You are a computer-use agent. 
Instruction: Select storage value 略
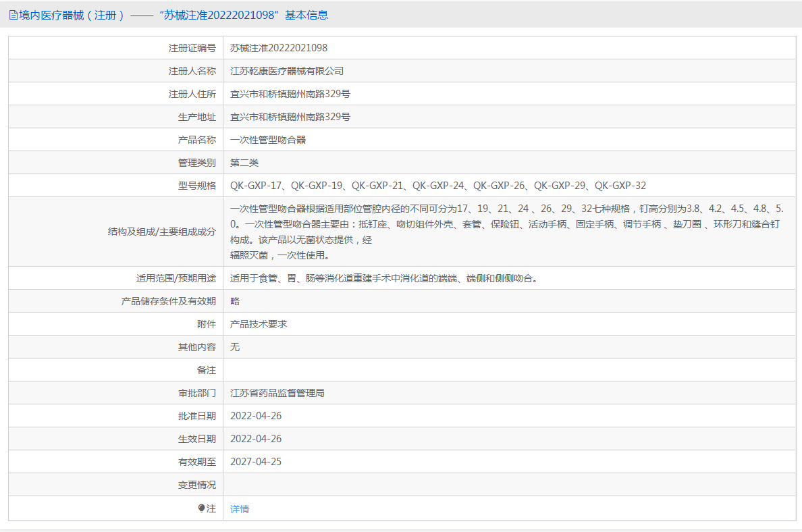pos(235,301)
